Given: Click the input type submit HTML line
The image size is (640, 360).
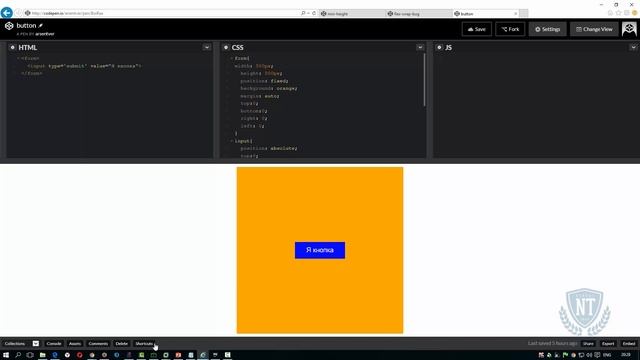Looking at the screenshot, I should click(x=84, y=66).
